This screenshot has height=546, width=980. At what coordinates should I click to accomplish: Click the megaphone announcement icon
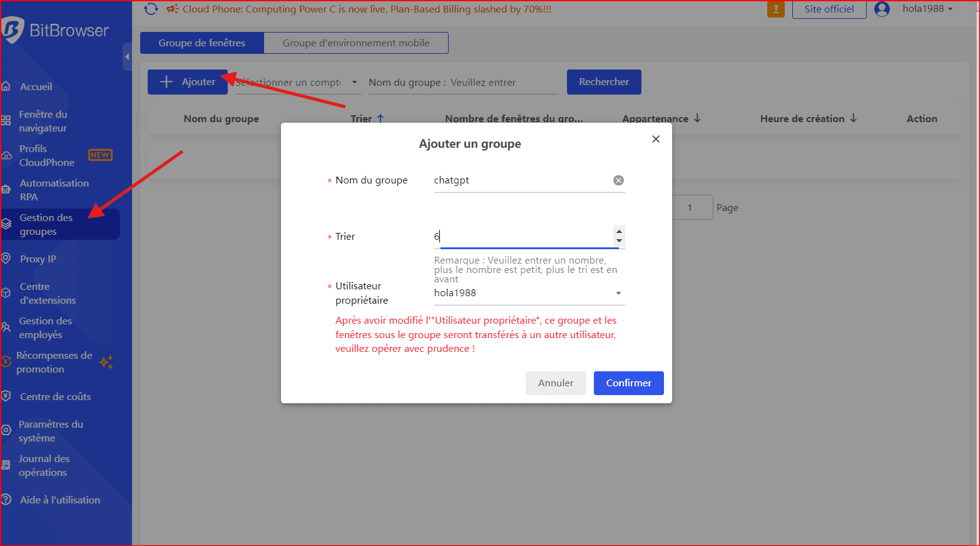172,9
